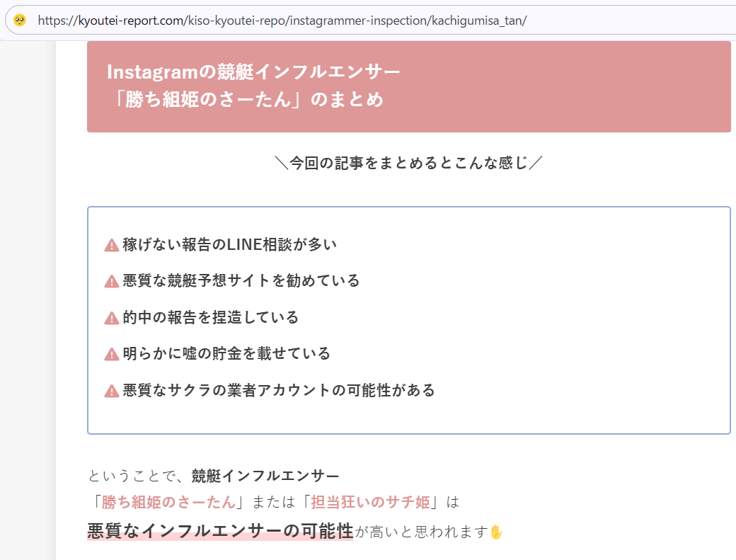Screen dimensions: 736x560
Task: Click the subtitle 今回の記事をまとめるとこんな感じ
Action: pyautogui.click(x=408, y=164)
